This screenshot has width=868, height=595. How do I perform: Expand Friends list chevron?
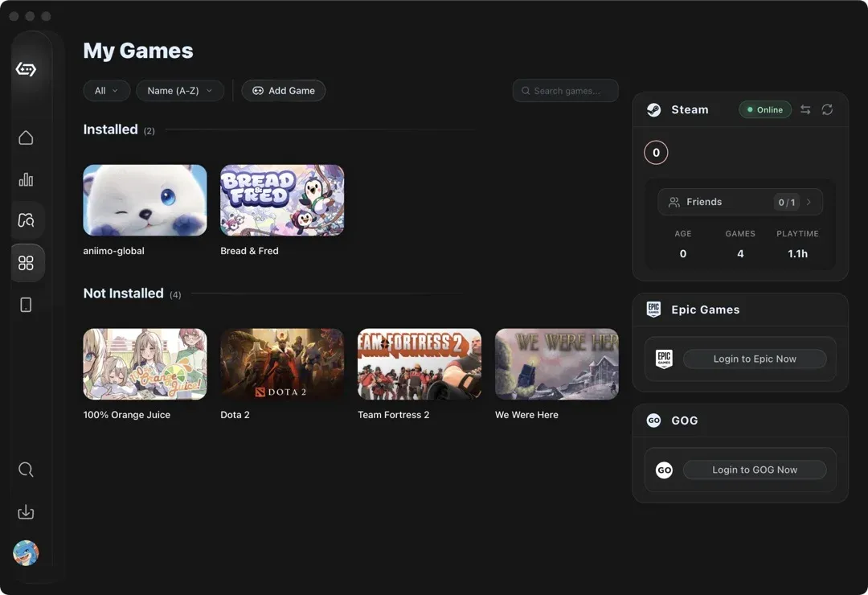click(809, 202)
